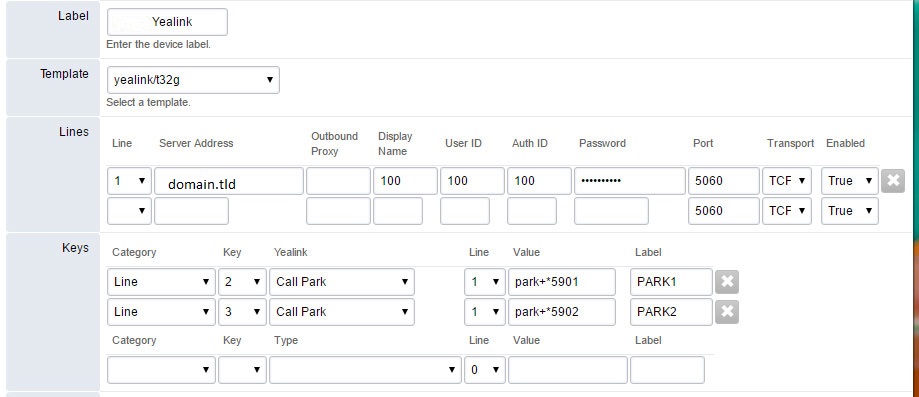Click Server Address field containing domain.tld

coord(229,181)
